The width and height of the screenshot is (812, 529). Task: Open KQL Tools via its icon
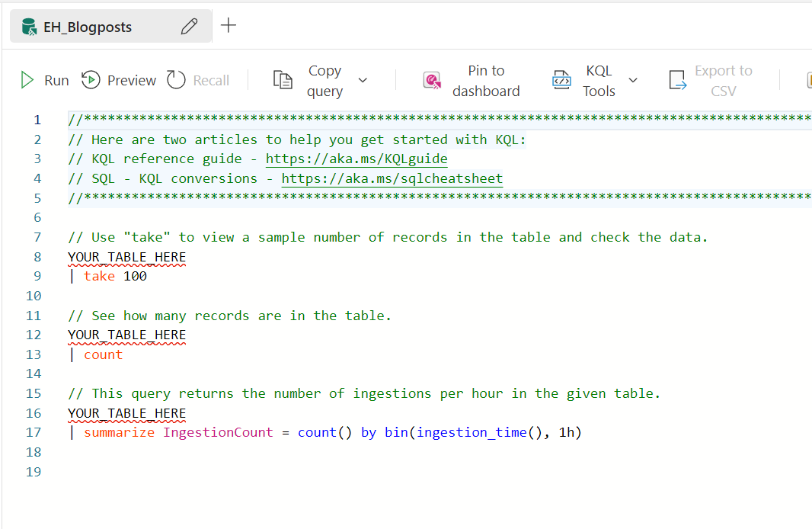(x=561, y=79)
